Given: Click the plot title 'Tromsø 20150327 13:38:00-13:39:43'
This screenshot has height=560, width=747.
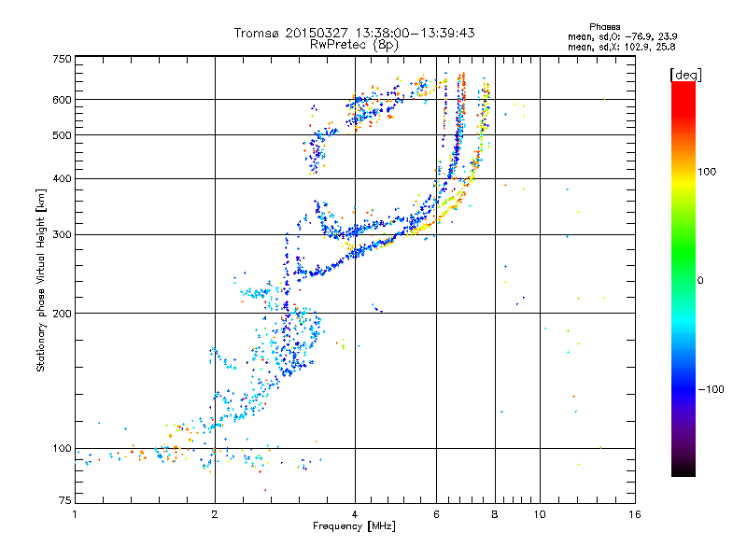Looking at the screenshot, I should point(354,33).
